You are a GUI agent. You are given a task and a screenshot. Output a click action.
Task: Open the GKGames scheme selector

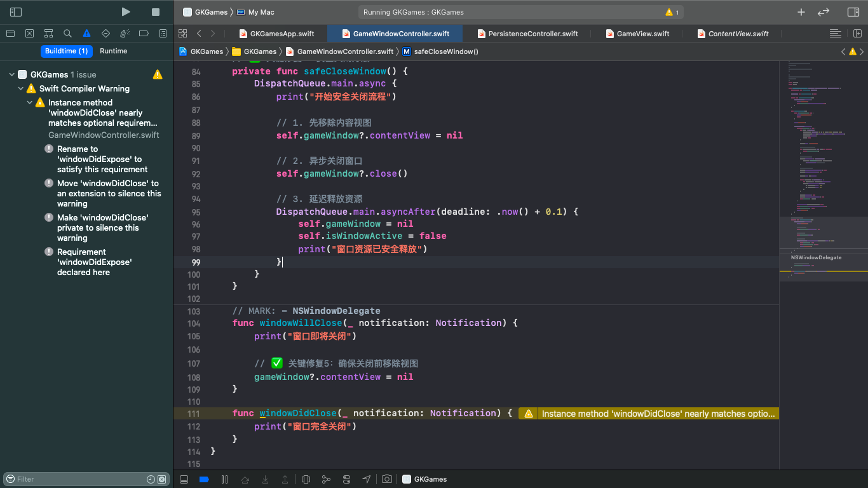point(205,12)
